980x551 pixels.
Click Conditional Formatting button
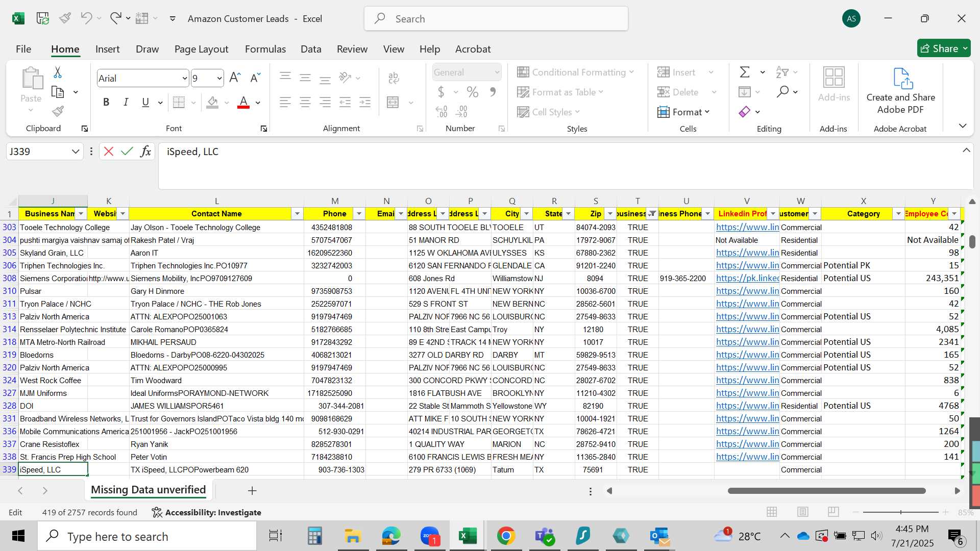pos(575,72)
